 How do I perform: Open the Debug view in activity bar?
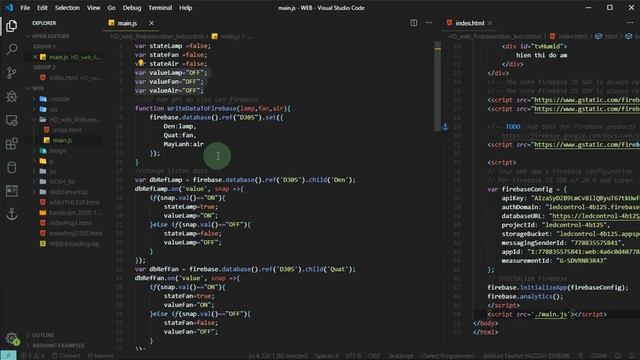pyautogui.click(x=11, y=96)
